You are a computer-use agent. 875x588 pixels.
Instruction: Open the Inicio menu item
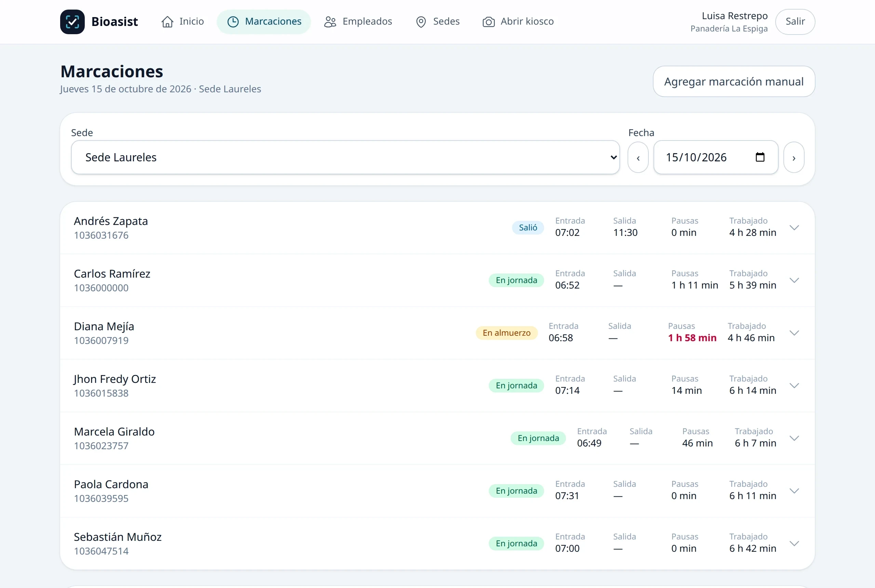(x=183, y=22)
